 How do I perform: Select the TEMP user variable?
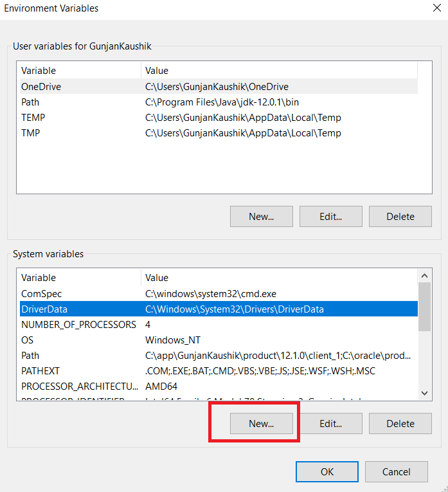coord(33,118)
